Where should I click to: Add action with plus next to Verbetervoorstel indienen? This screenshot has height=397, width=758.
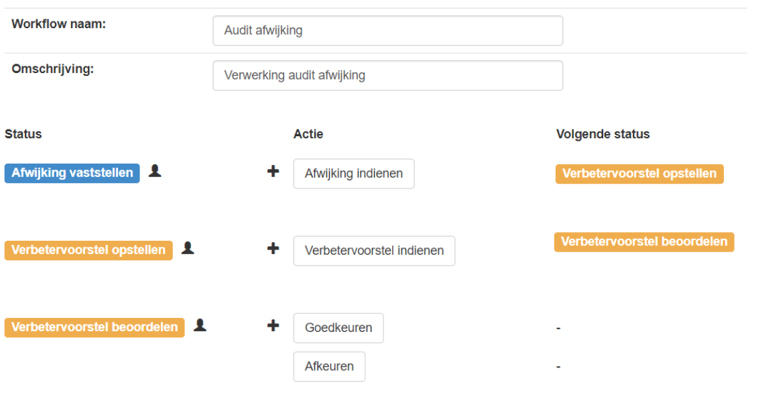(x=273, y=249)
